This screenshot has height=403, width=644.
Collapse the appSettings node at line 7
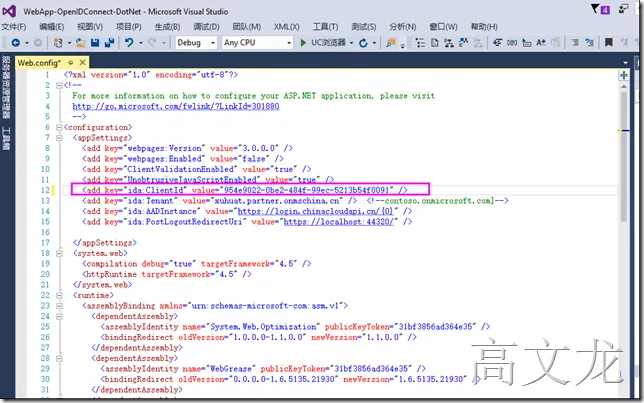(59, 138)
